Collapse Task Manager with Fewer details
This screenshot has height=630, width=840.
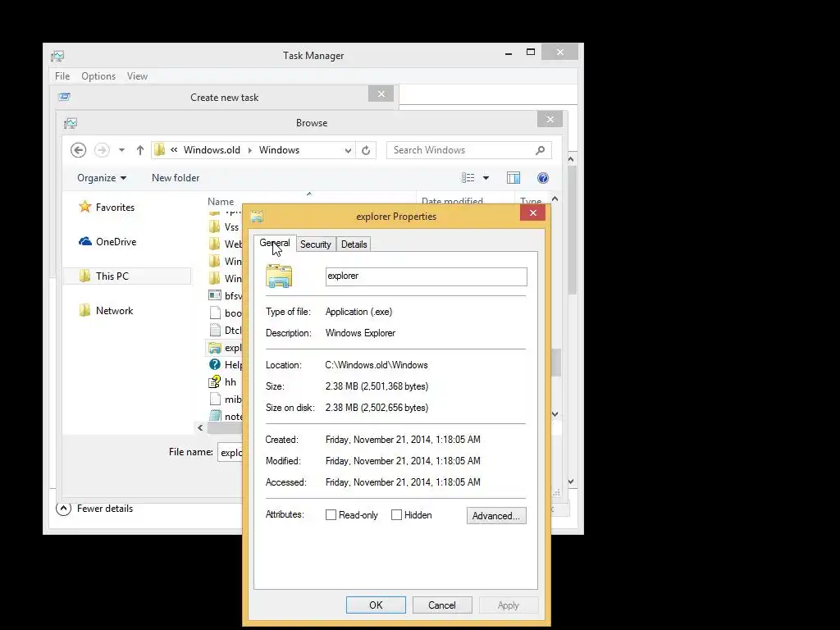point(94,509)
